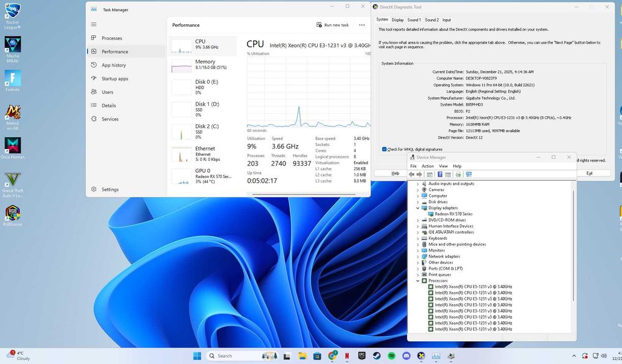Open Task Manager Settings
This screenshot has height=364, width=622.
(126, 189)
